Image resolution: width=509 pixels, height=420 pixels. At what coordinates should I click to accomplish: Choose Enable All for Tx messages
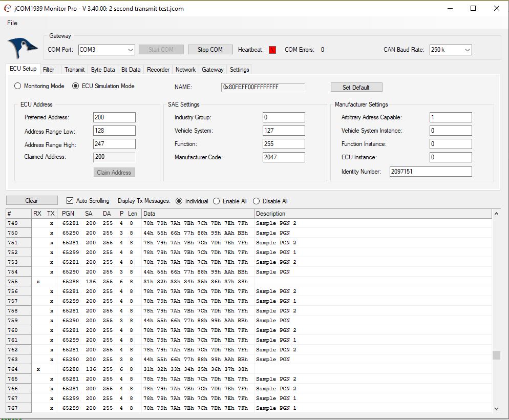217,201
